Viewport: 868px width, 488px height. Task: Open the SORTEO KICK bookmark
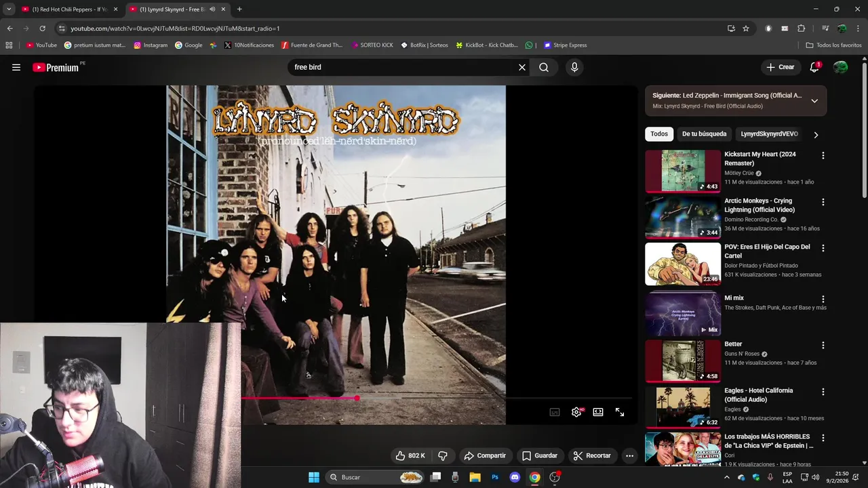tap(372, 45)
